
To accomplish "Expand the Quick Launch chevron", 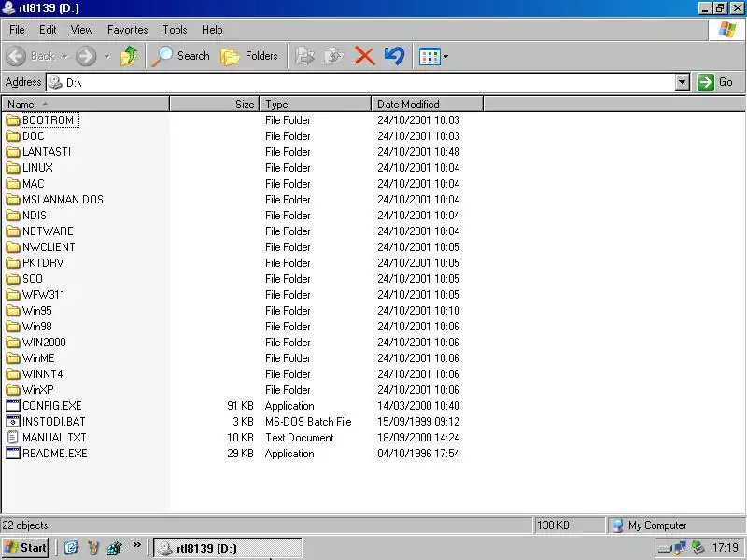I will [136, 545].
